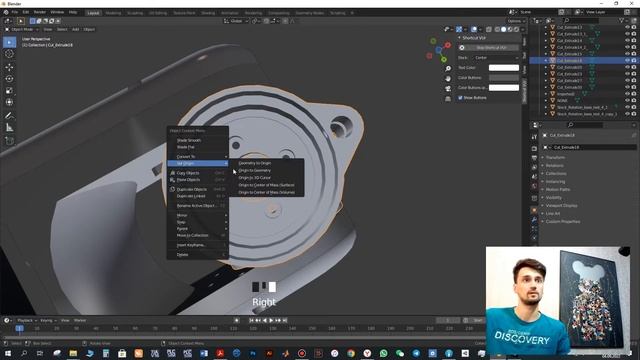Click the red X axis on navigation gizmo
Image resolution: width=640 pixels, height=360 pixels.
448,45
